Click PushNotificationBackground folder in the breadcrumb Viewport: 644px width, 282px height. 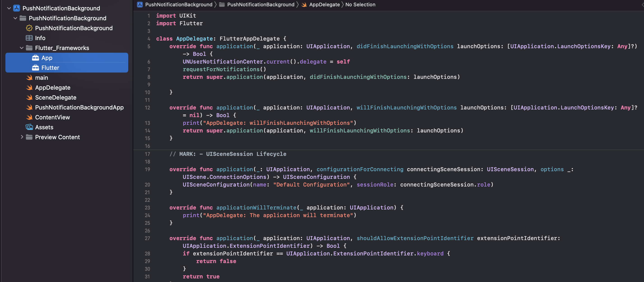click(x=260, y=5)
